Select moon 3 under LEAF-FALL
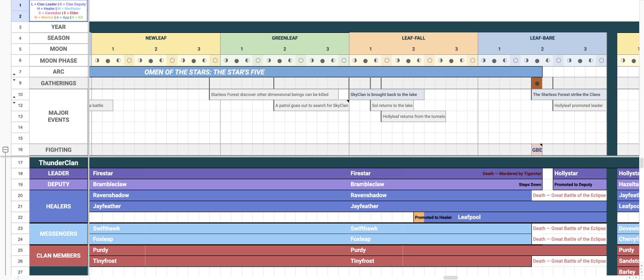 coord(456,49)
